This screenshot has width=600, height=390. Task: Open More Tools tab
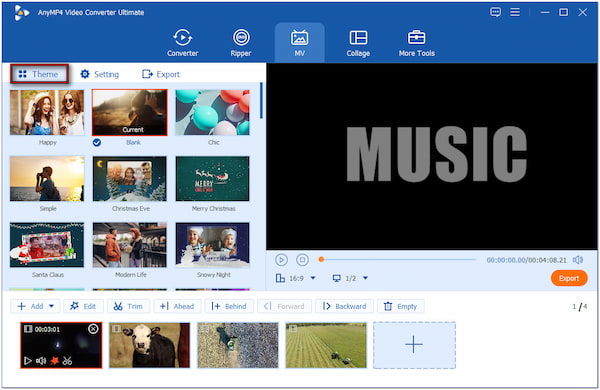pyautogui.click(x=417, y=43)
